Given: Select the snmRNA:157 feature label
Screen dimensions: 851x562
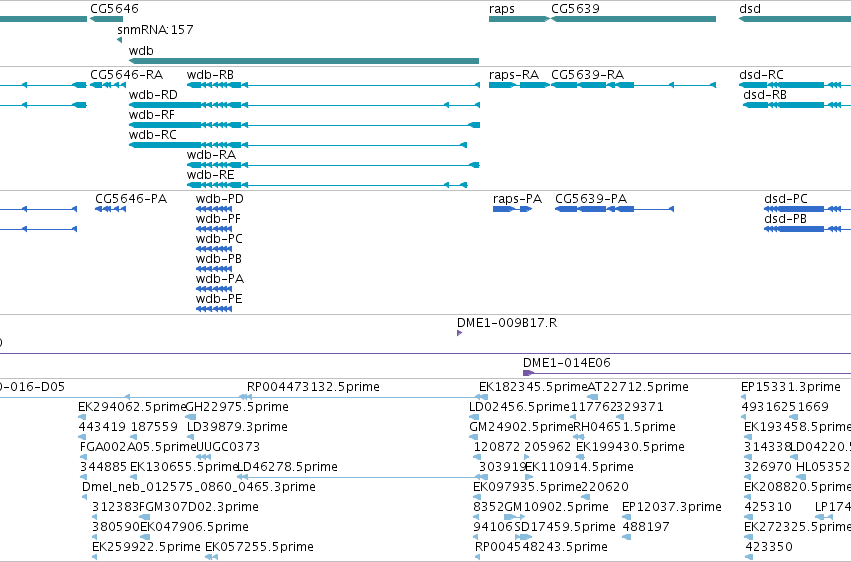Looking at the screenshot, I should pos(155,29).
